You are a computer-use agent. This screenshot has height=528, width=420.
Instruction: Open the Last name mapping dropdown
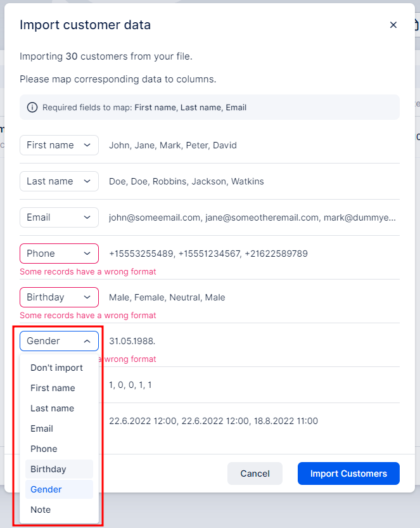point(60,181)
